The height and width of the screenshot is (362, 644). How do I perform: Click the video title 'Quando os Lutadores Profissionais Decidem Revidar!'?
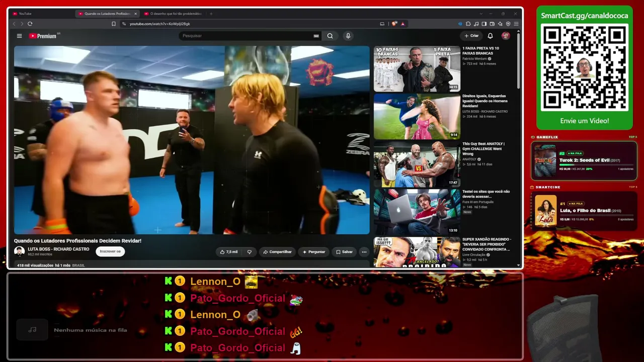pos(77,241)
